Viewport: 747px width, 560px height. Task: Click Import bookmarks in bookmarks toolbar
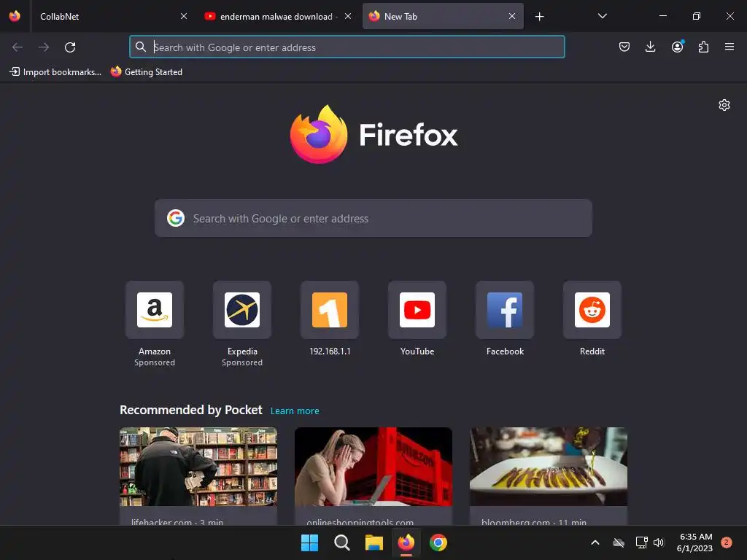[x=55, y=72]
